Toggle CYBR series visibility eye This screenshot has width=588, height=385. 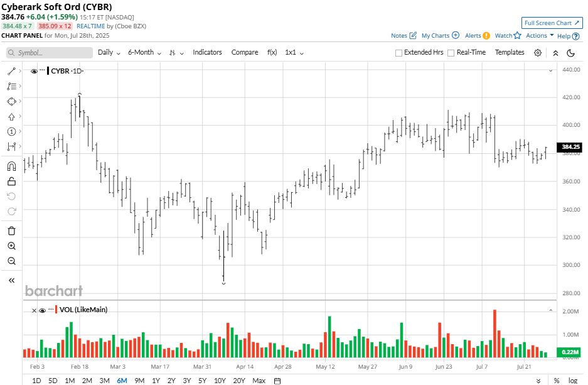34,71
